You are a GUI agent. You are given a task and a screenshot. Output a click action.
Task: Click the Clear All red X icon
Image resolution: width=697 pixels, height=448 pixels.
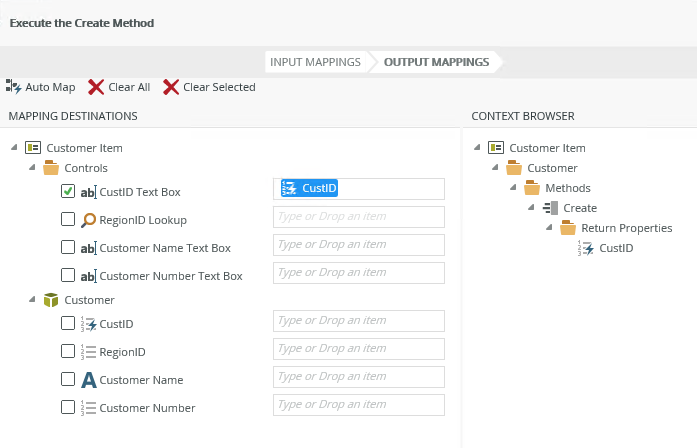click(x=96, y=87)
